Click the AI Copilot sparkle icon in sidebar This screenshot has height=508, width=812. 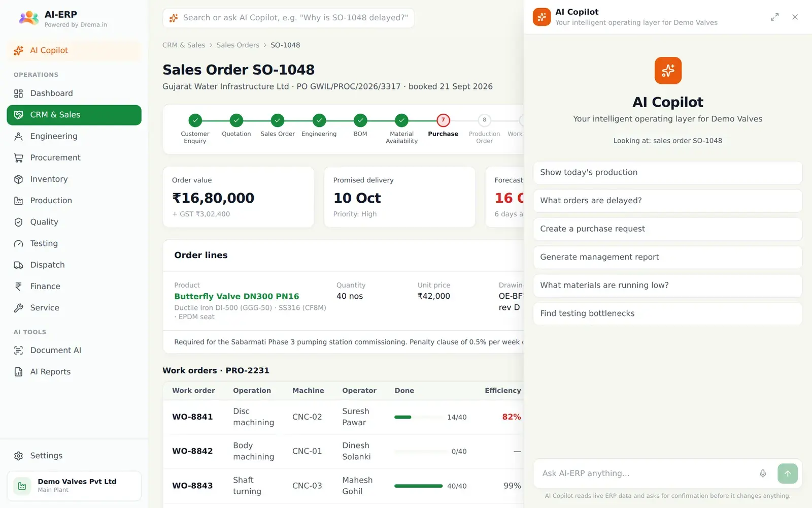pos(19,50)
